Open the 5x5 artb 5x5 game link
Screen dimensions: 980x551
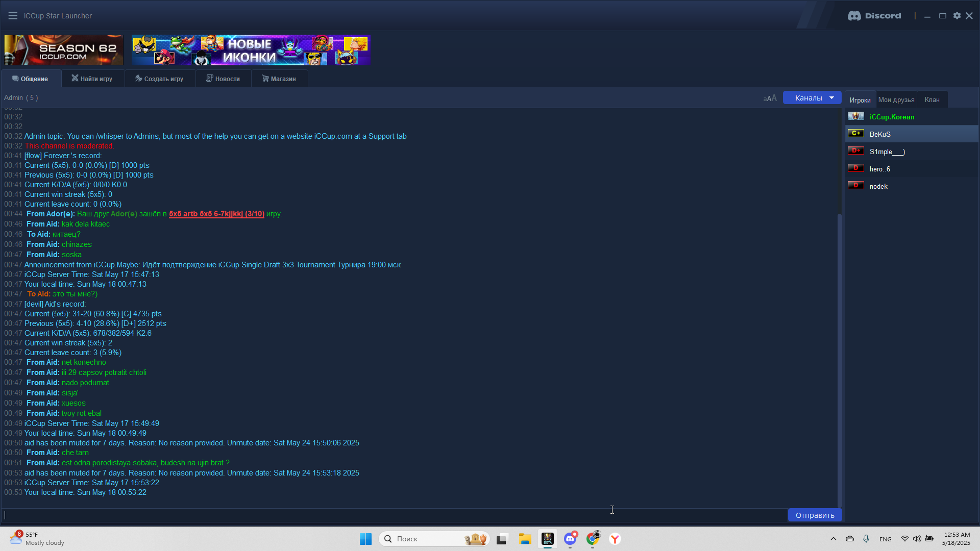[216, 214]
